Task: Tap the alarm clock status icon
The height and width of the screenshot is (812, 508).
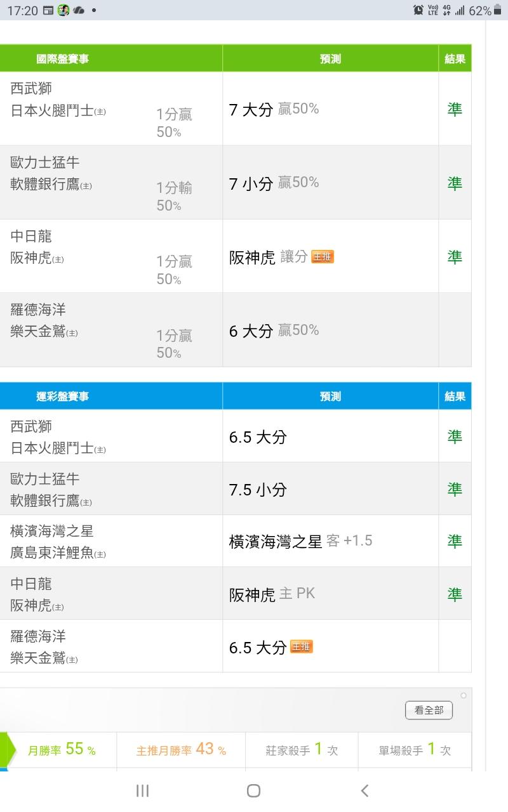Action: (x=418, y=10)
